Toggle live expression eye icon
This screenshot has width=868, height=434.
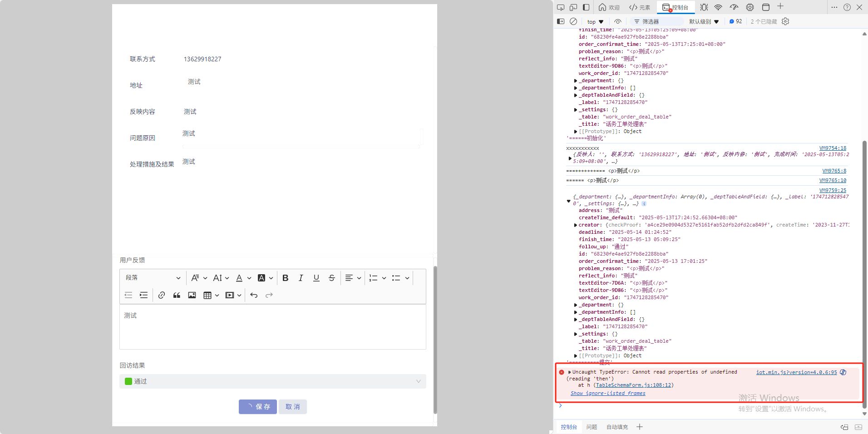[x=617, y=21]
